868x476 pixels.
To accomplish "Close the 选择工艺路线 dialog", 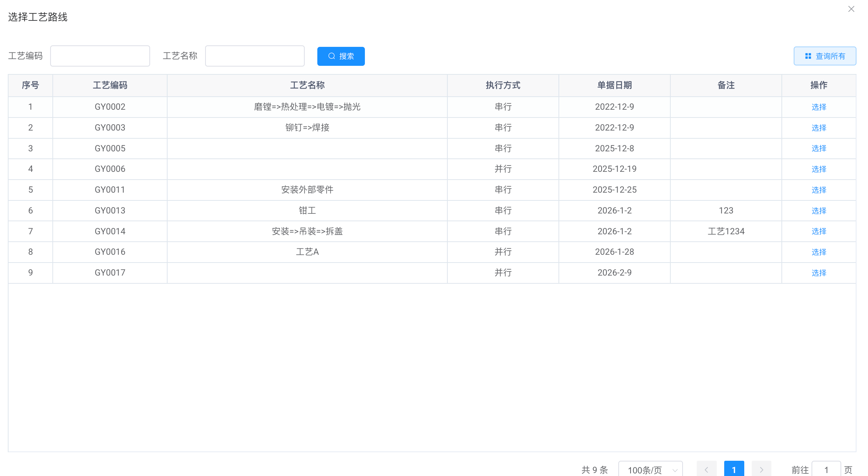I will 851,9.
